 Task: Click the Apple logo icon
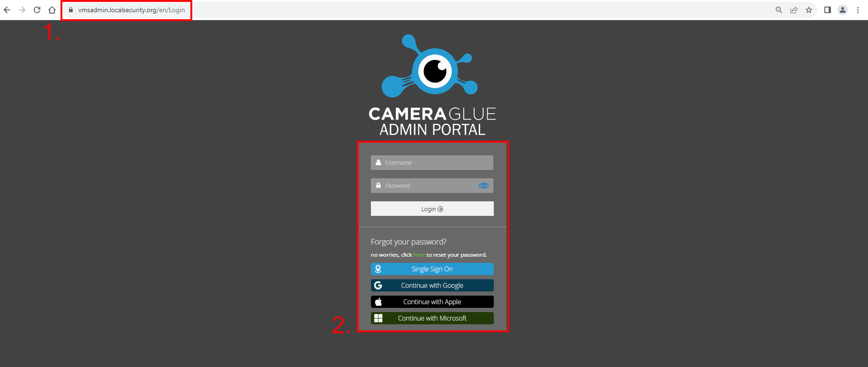[x=378, y=302]
